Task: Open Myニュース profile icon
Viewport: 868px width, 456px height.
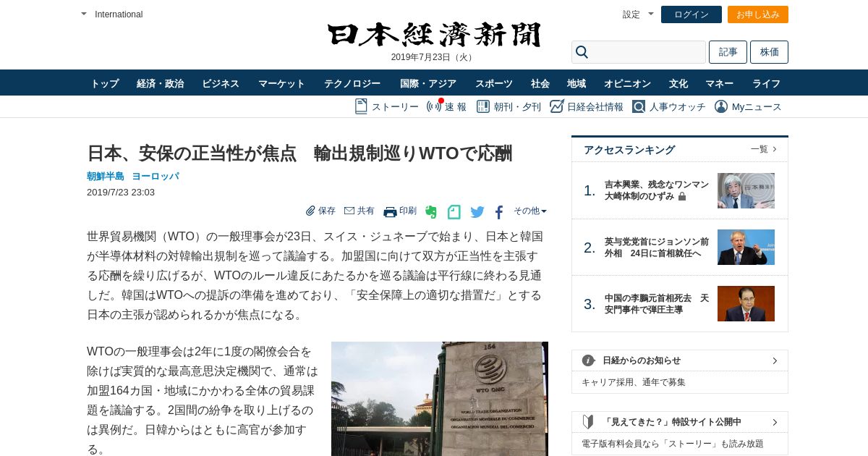Action: 721,106
